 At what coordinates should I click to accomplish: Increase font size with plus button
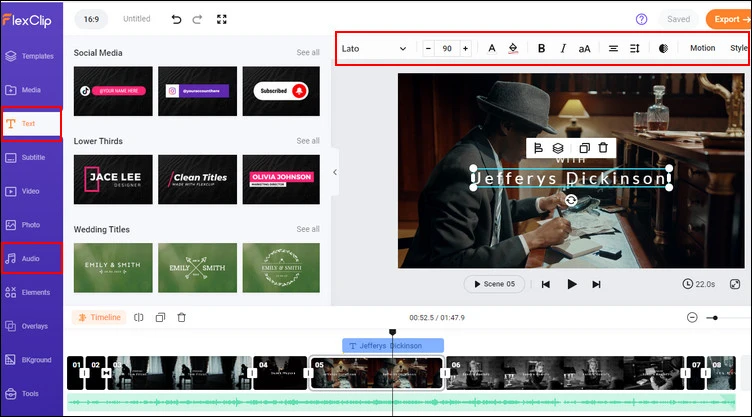click(x=465, y=48)
